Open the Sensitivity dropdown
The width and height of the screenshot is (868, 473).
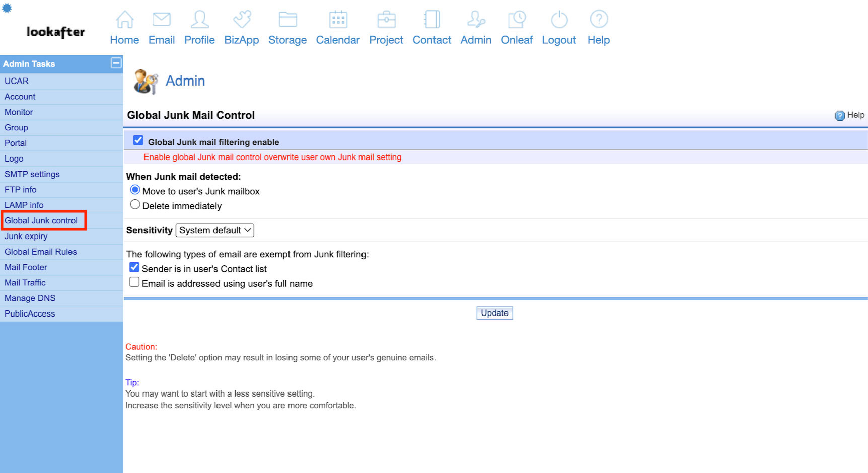tap(214, 230)
